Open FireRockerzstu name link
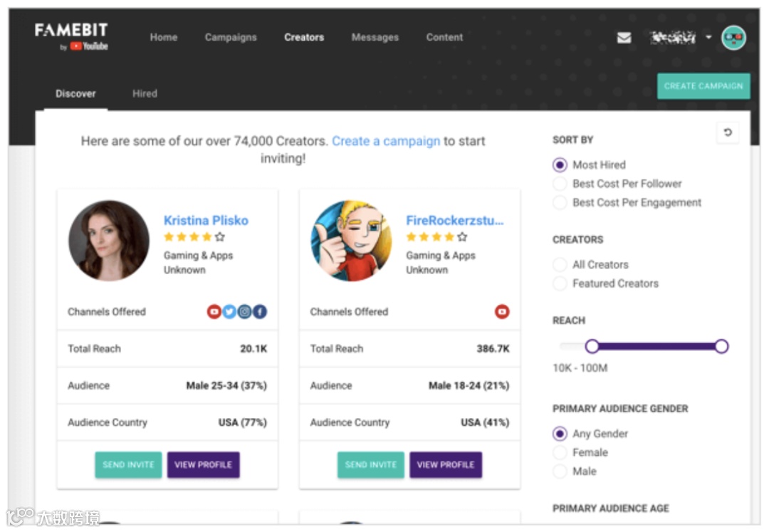This screenshot has width=769, height=532. click(x=454, y=221)
